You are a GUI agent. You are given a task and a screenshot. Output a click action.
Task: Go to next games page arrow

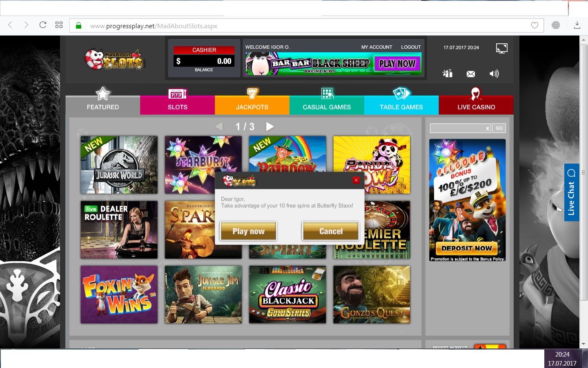click(270, 126)
